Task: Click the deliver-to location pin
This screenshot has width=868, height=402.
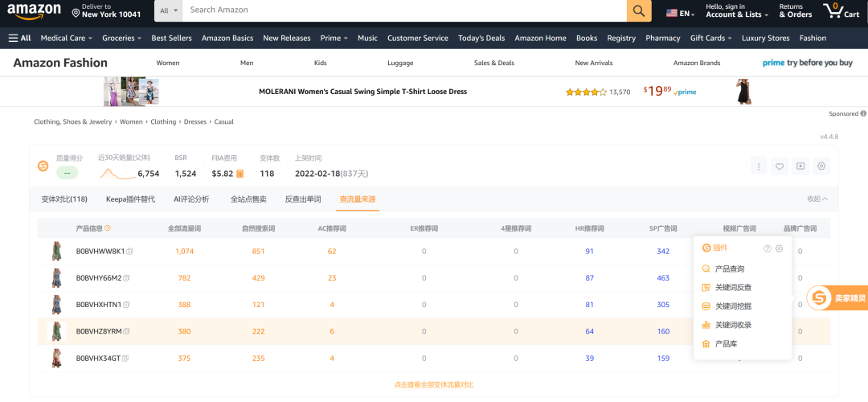Action: coord(76,13)
